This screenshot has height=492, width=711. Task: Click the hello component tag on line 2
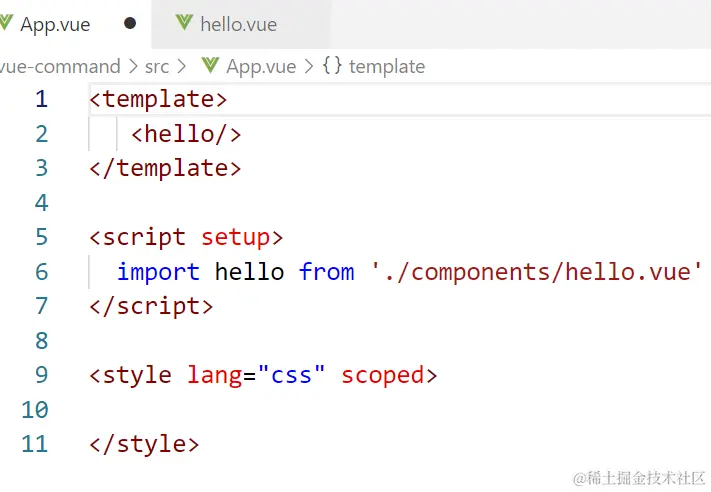pos(186,134)
